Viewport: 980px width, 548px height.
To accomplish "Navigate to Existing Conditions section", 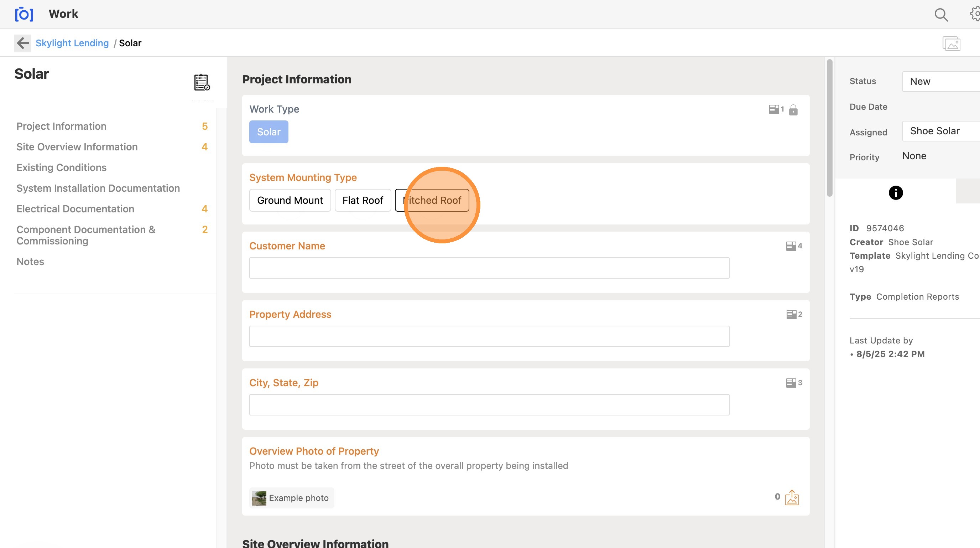I will [61, 167].
